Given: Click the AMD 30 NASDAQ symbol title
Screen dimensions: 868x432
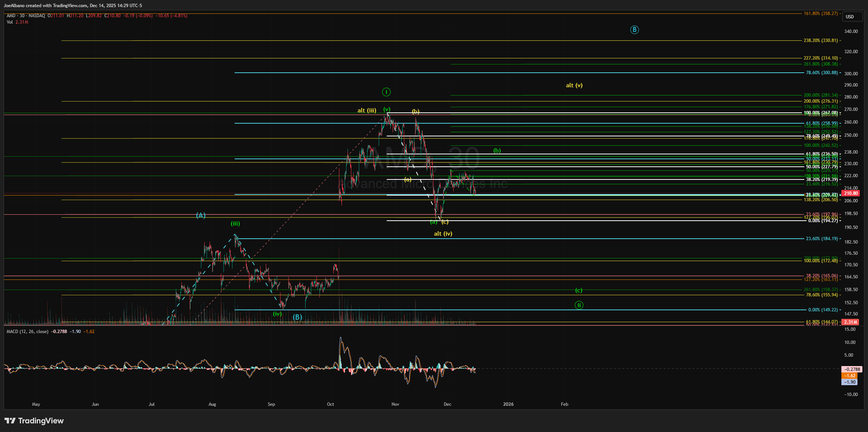Looking at the screenshot, I should [x=25, y=16].
